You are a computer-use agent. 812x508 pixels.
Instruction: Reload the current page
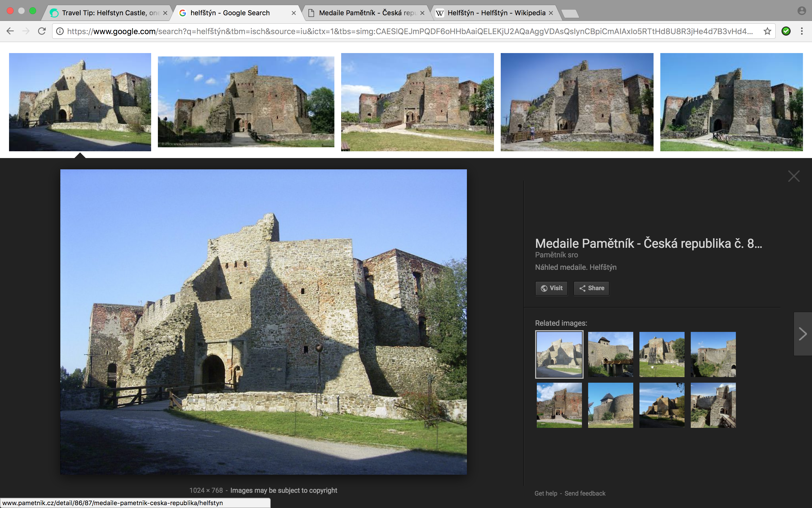pos(42,31)
